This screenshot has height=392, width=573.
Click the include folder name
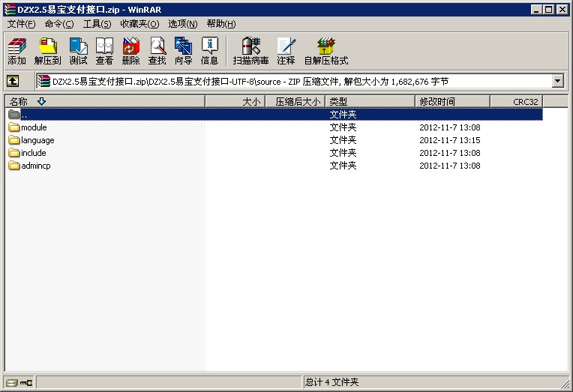click(34, 153)
